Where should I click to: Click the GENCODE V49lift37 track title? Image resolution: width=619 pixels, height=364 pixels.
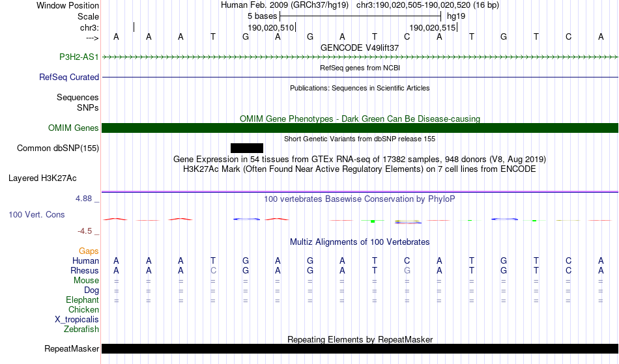pyautogui.click(x=360, y=48)
